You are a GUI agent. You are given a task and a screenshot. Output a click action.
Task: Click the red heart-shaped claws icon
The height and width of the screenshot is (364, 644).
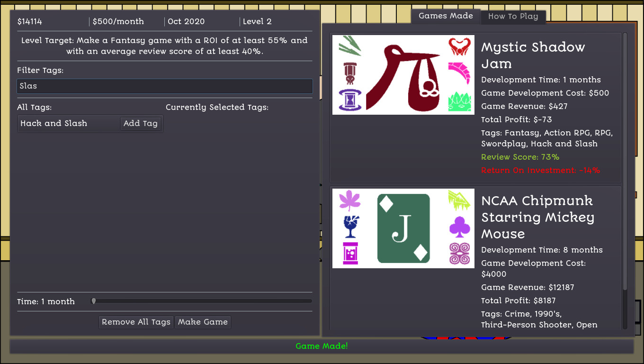459,46
